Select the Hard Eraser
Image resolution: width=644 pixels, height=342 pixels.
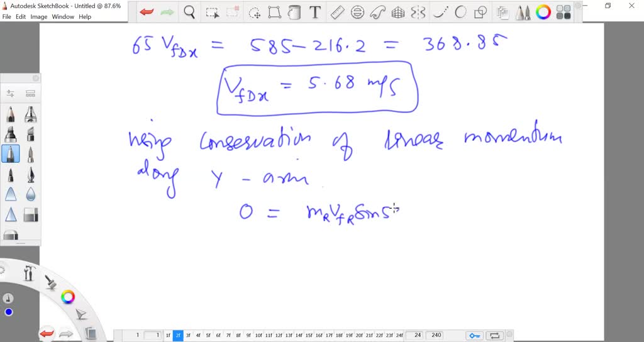30,215
